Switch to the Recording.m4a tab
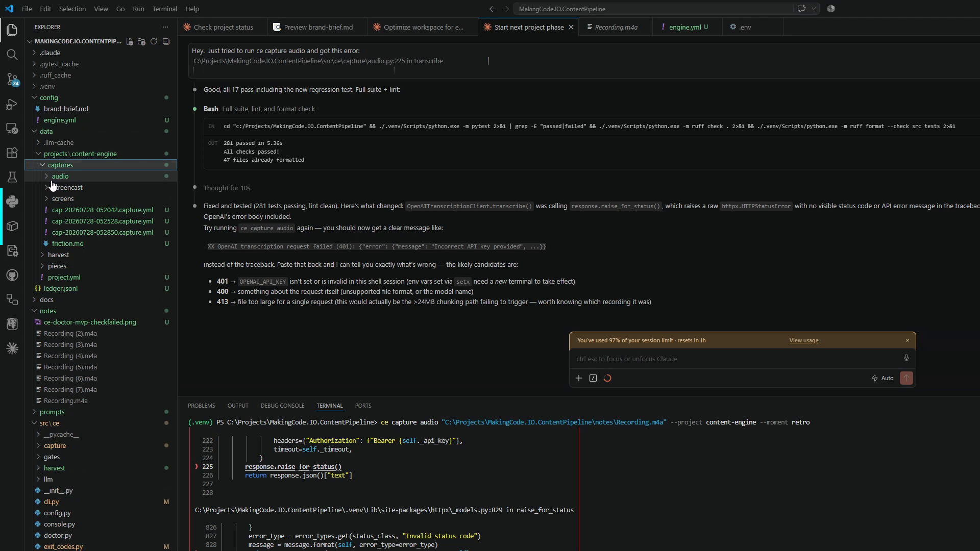Image resolution: width=980 pixels, height=551 pixels. [616, 27]
